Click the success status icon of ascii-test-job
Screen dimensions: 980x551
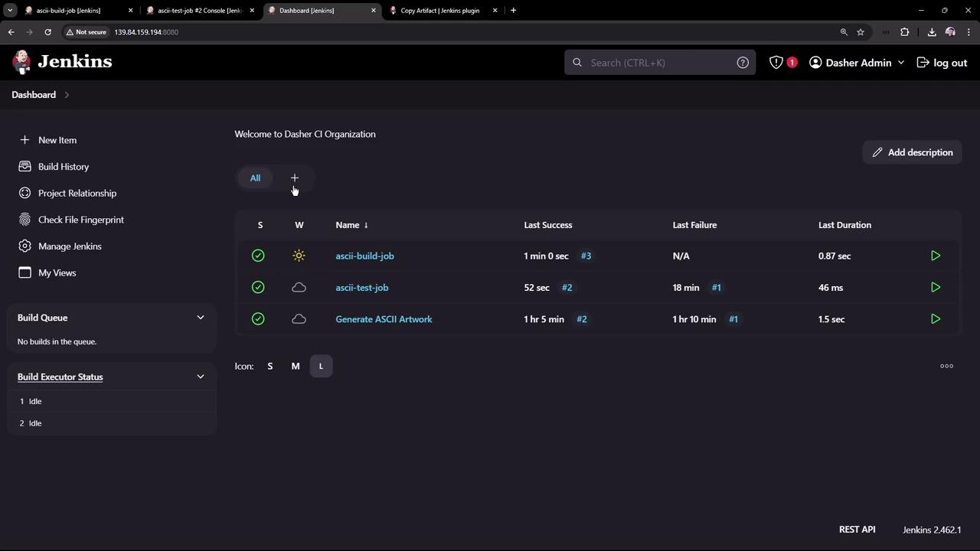pyautogui.click(x=258, y=288)
